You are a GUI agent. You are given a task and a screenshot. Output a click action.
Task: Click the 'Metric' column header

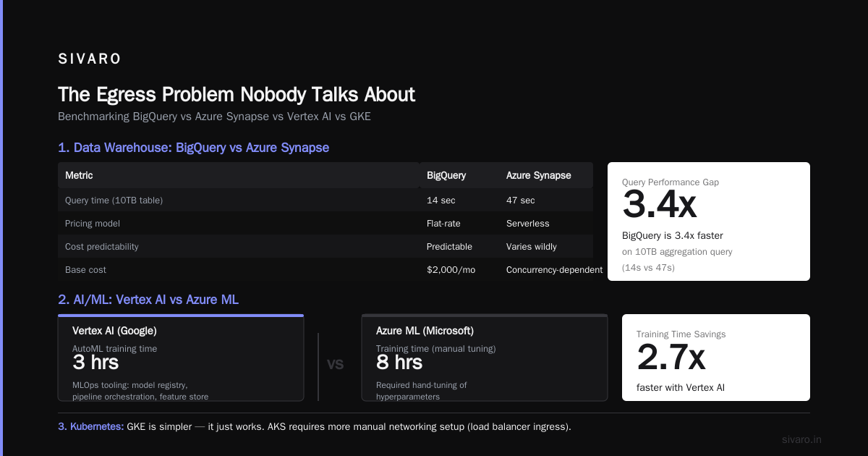(79, 175)
